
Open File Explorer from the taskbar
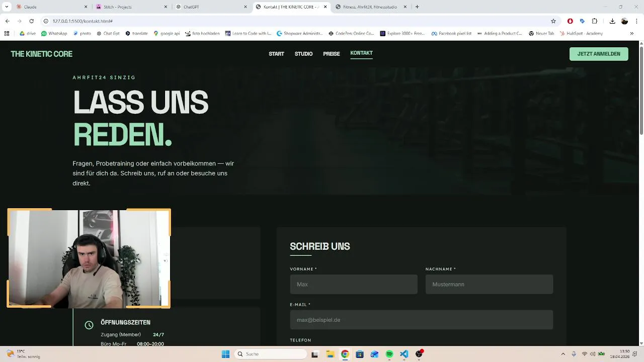point(330,354)
